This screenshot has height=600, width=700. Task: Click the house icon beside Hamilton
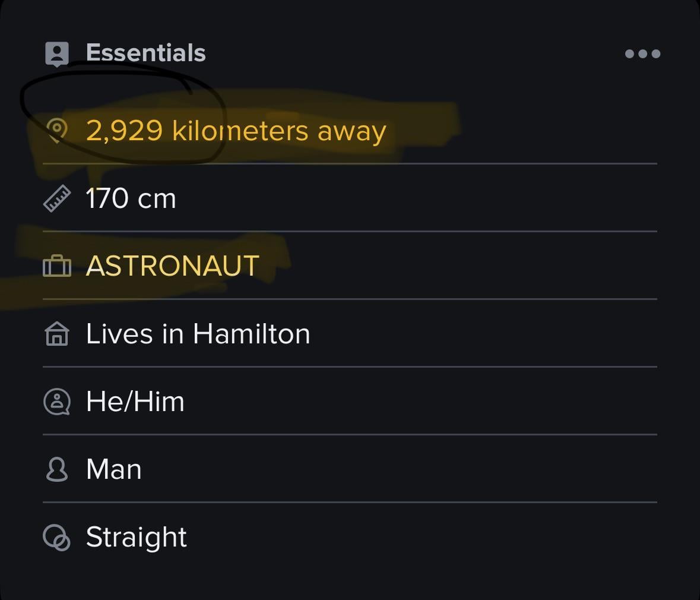click(x=57, y=334)
